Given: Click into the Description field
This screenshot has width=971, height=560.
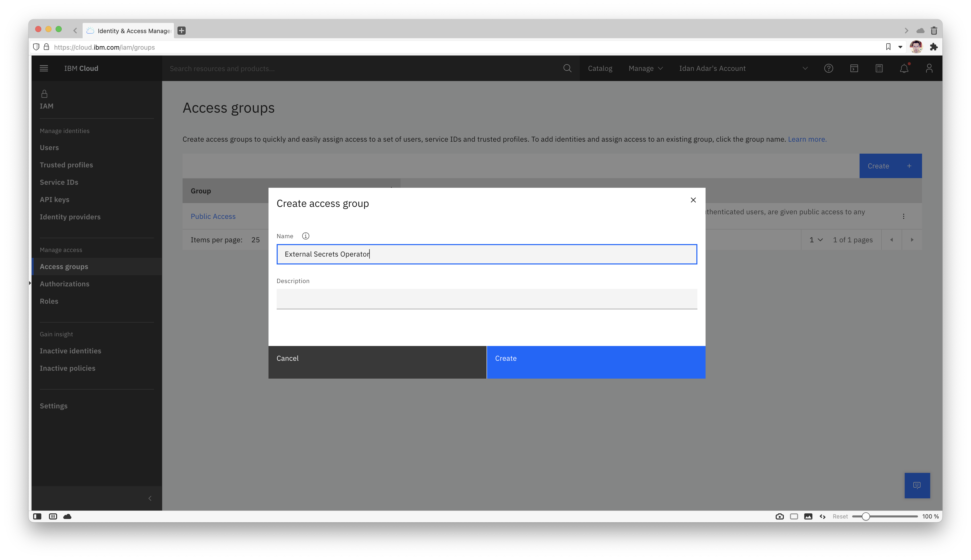Looking at the screenshot, I should [487, 299].
